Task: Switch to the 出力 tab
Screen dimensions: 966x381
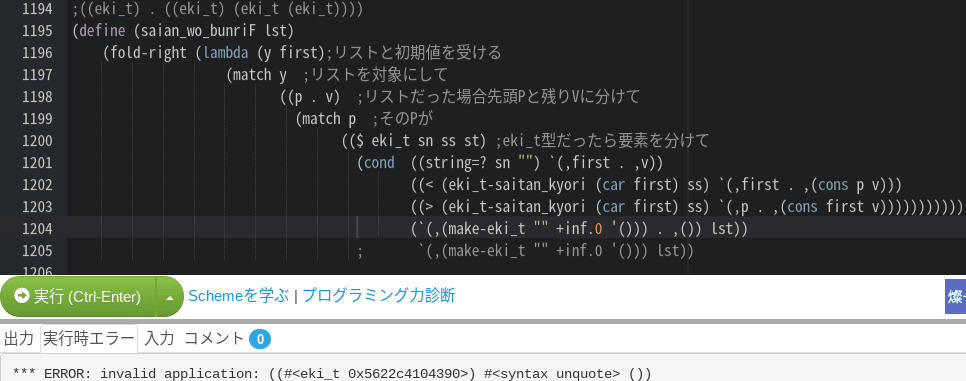Action: (19, 338)
